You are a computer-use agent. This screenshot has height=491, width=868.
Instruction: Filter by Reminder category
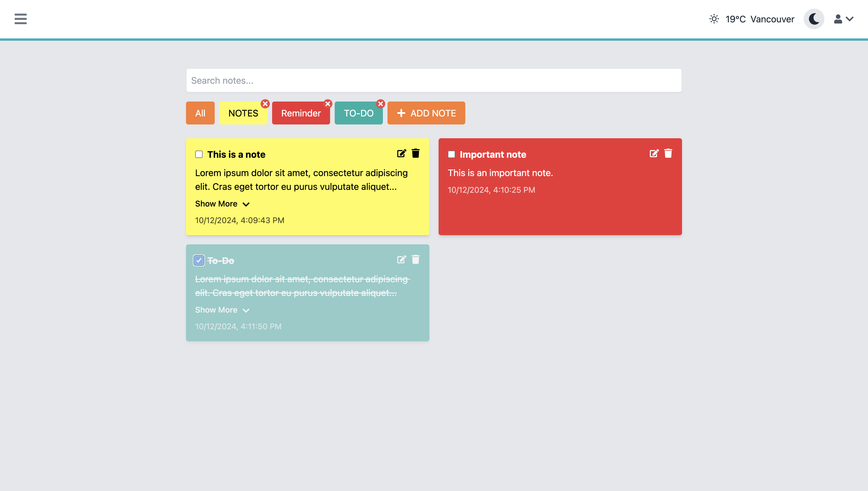pyautogui.click(x=301, y=113)
